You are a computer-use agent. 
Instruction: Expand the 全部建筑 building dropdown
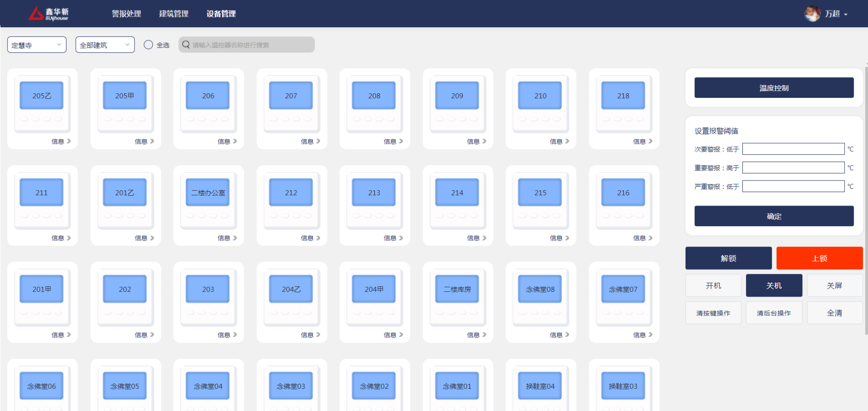[105, 45]
